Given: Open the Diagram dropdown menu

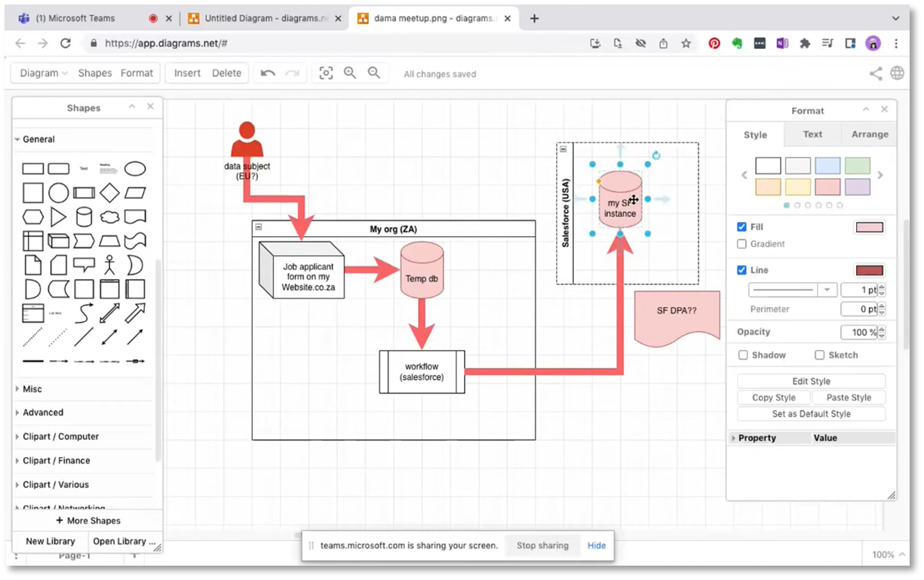Looking at the screenshot, I should coord(43,73).
